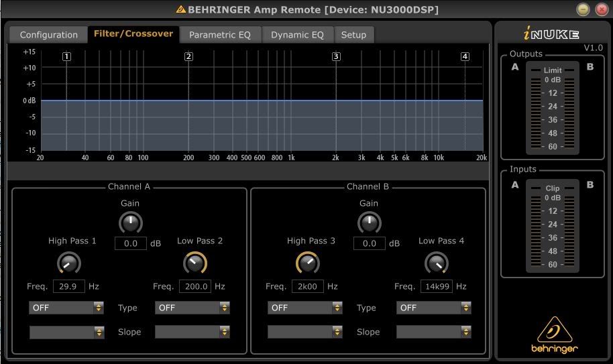
Task: Open High Pass 3 Type dropdown
Action: pyautogui.click(x=305, y=308)
